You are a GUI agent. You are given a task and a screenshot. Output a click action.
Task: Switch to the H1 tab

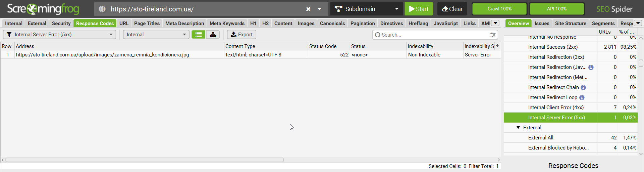click(x=253, y=24)
